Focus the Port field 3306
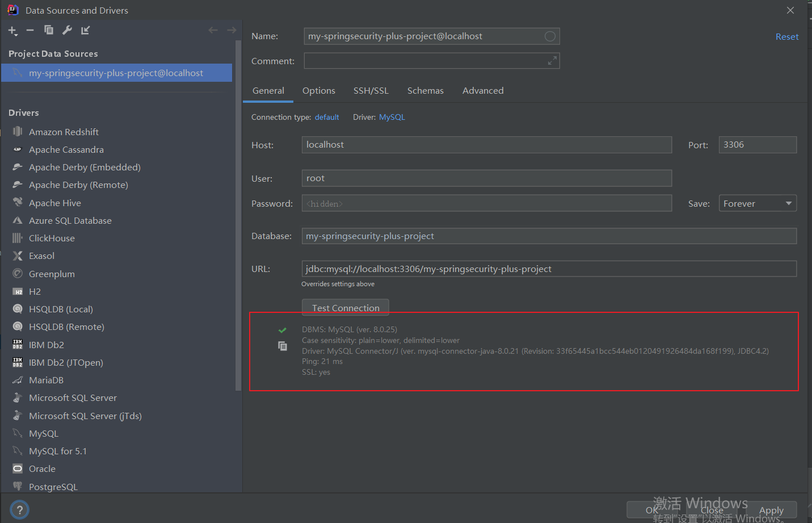This screenshot has width=812, height=523. [x=758, y=145]
